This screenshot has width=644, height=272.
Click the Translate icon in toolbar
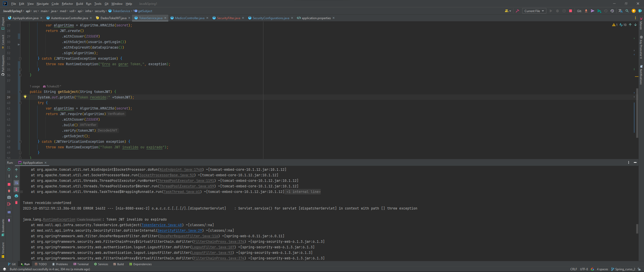pos(621,11)
